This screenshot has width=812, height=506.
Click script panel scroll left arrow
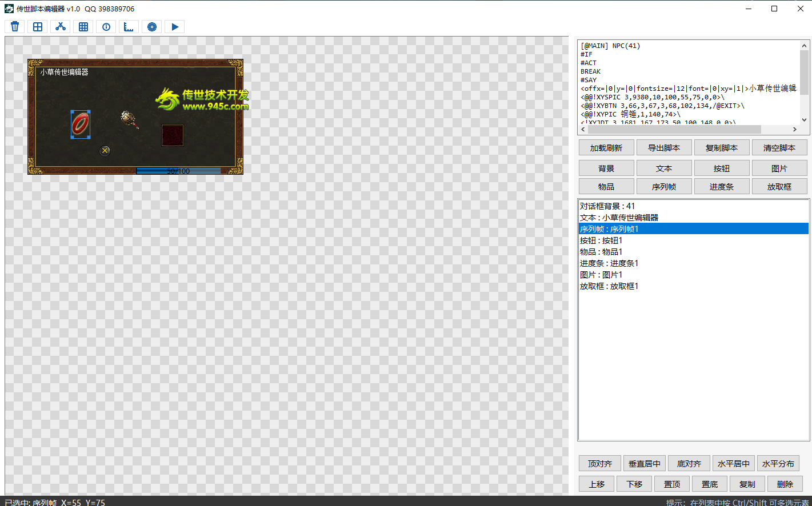(583, 129)
